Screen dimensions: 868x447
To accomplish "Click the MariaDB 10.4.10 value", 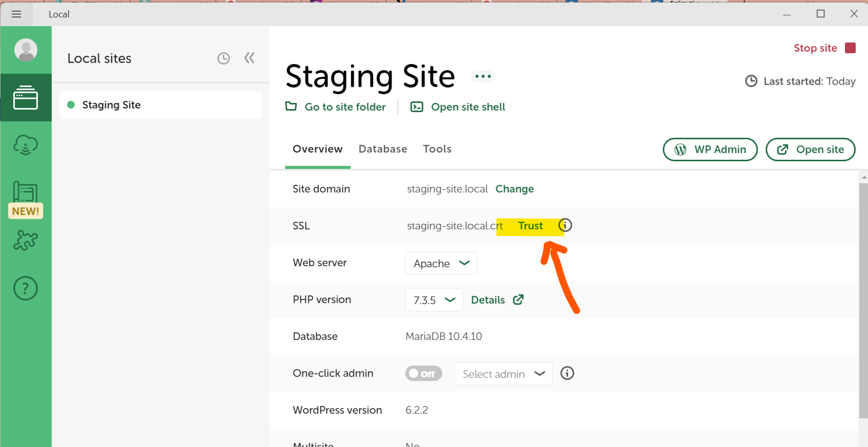I will [x=444, y=336].
